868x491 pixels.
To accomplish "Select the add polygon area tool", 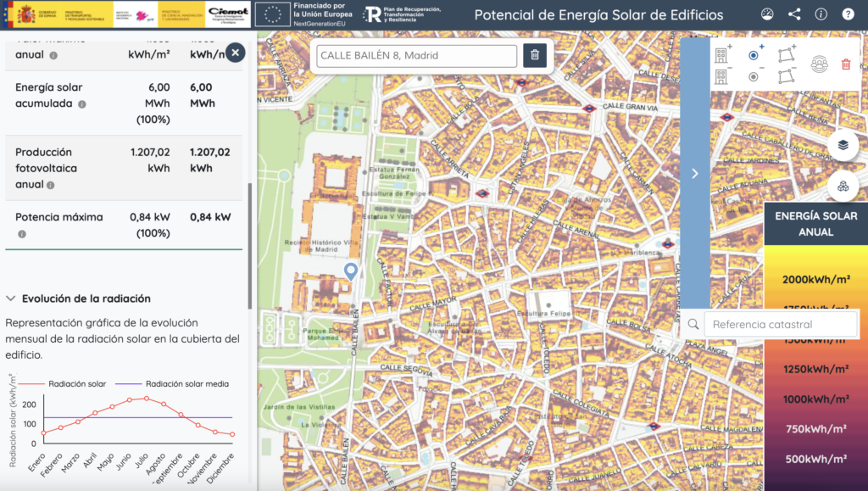I will pos(787,54).
